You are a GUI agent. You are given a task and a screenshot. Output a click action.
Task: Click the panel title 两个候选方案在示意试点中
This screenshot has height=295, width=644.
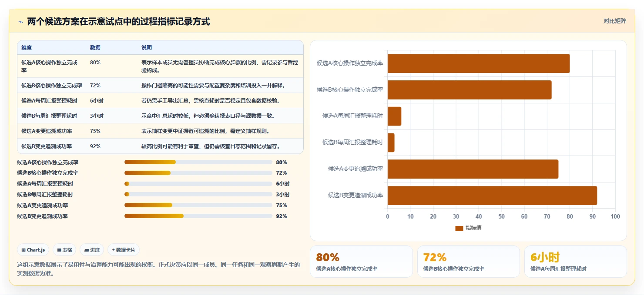pos(118,22)
